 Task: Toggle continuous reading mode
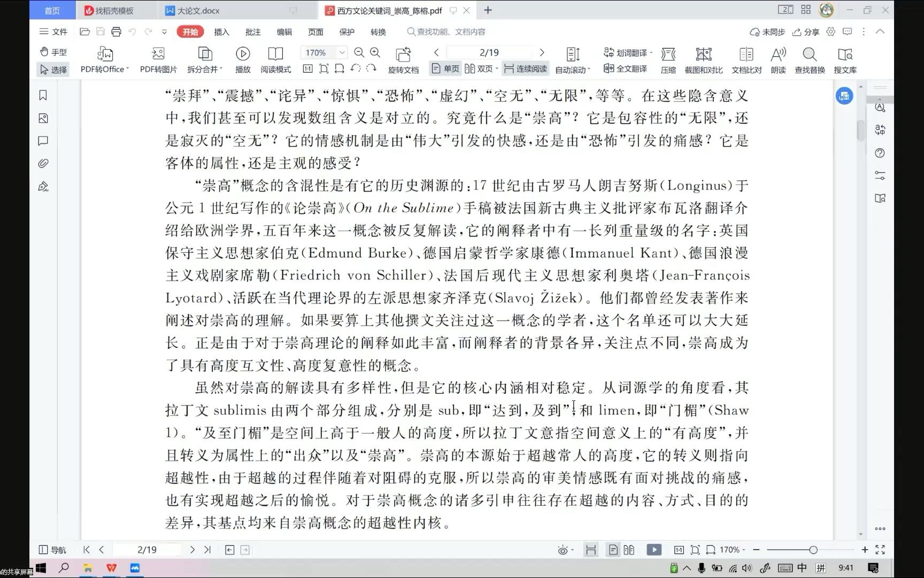(x=525, y=69)
